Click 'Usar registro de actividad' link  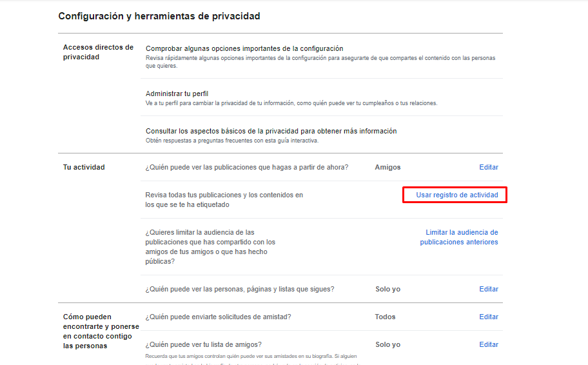pos(456,195)
